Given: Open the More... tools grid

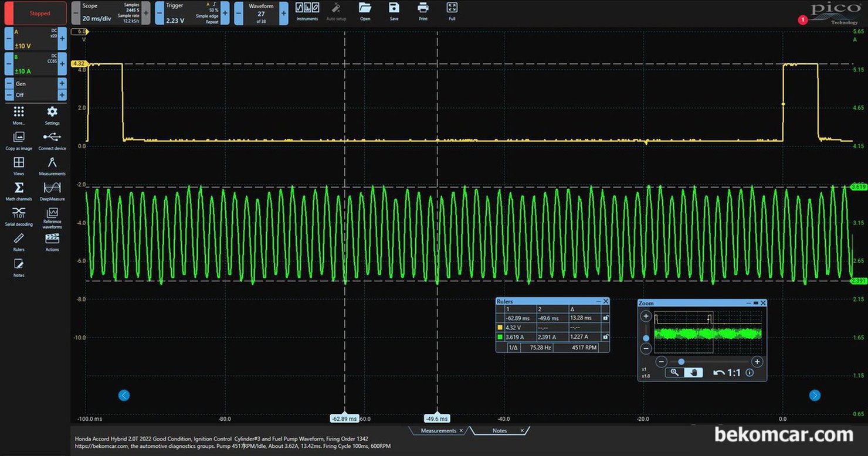Looking at the screenshot, I should coord(19,115).
